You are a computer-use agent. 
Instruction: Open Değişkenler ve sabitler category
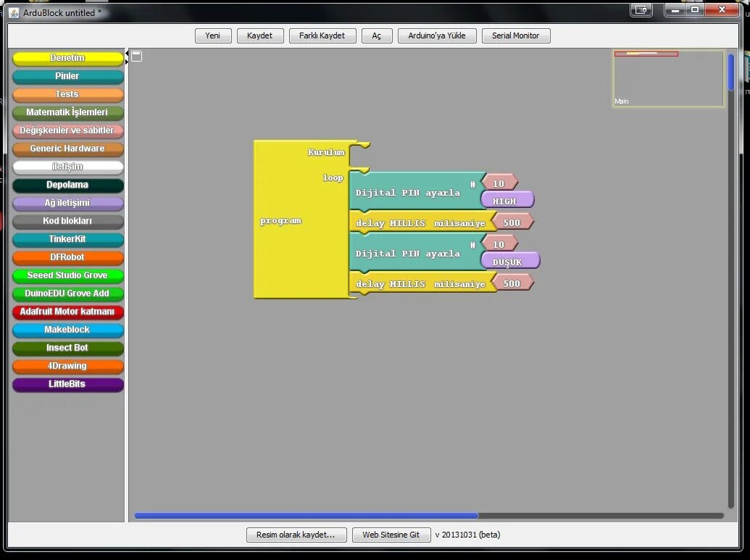pos(67,130)
